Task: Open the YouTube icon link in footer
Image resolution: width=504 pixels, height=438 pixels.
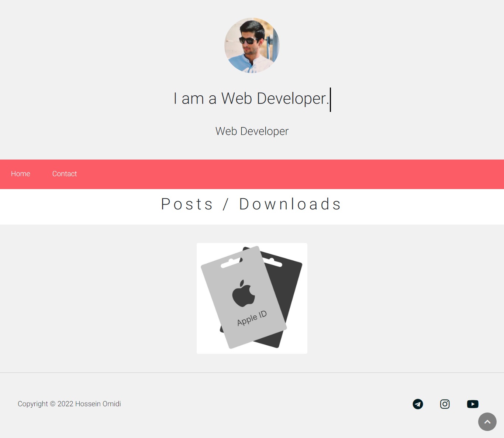Action: pos(473,404)
